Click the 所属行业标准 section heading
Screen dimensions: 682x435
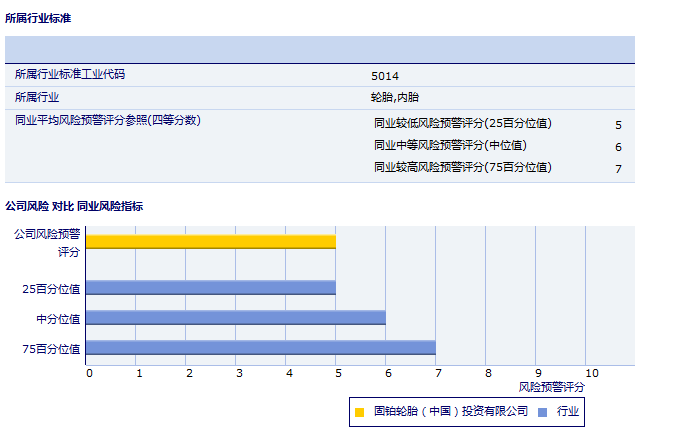(38, 18)
